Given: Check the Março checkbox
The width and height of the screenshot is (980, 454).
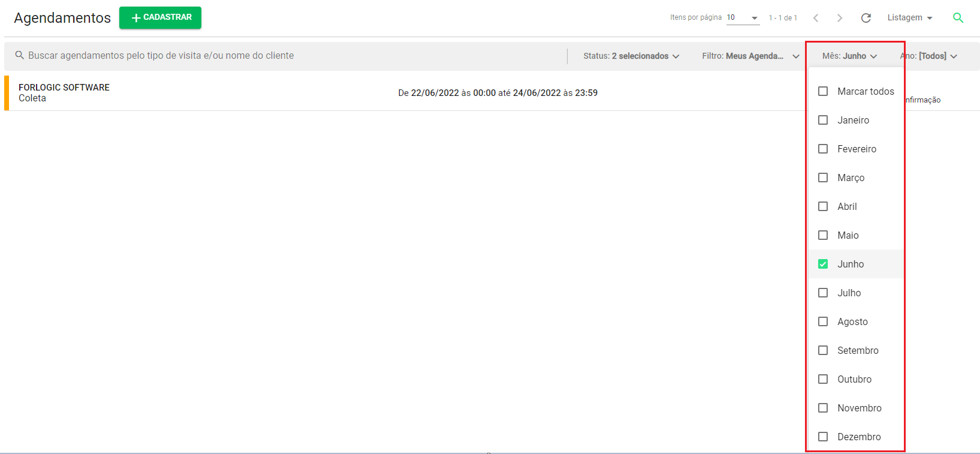Looking at the screenshot, I should [823, 178].
